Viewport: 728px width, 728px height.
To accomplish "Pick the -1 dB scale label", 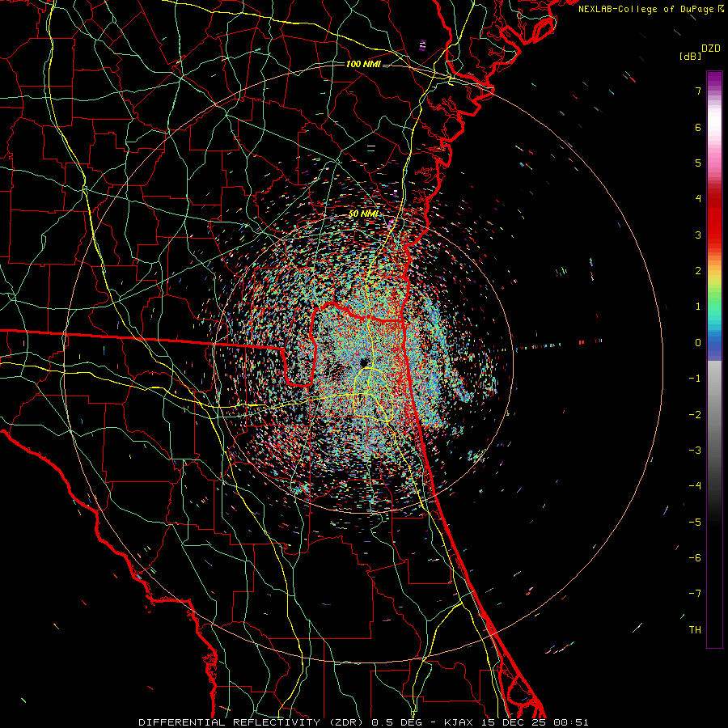I will (x=695, y=379).
